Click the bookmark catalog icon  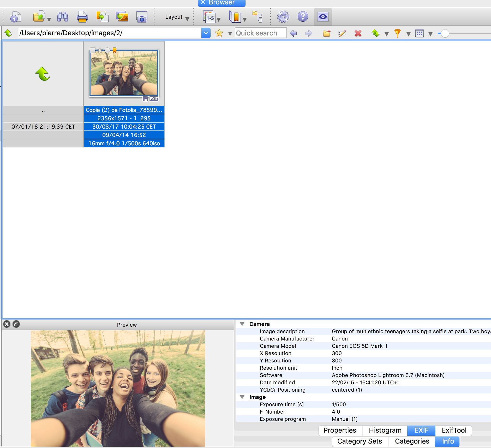(x=235, y=17)
